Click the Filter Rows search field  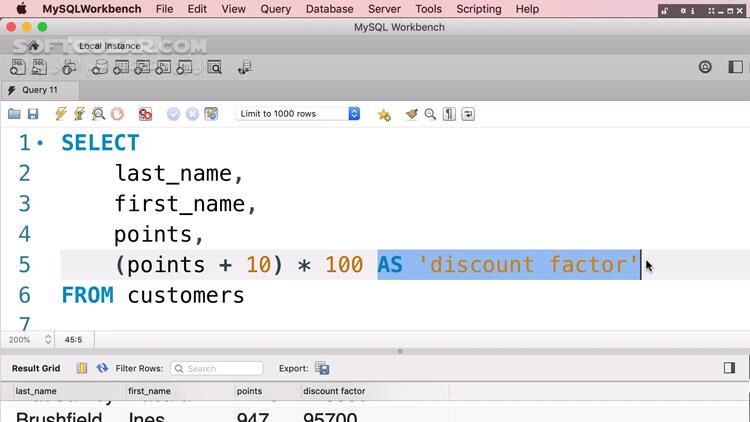pos(217,368)
